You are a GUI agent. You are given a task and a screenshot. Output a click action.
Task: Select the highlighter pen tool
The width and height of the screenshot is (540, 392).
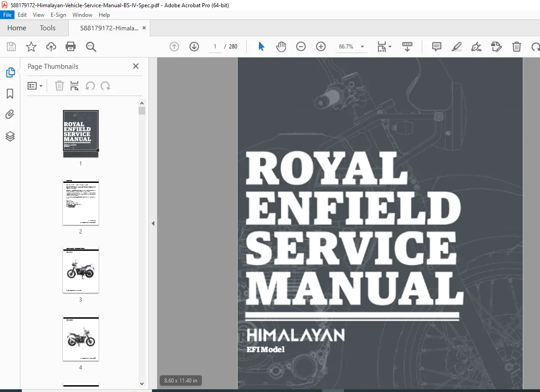457,47
